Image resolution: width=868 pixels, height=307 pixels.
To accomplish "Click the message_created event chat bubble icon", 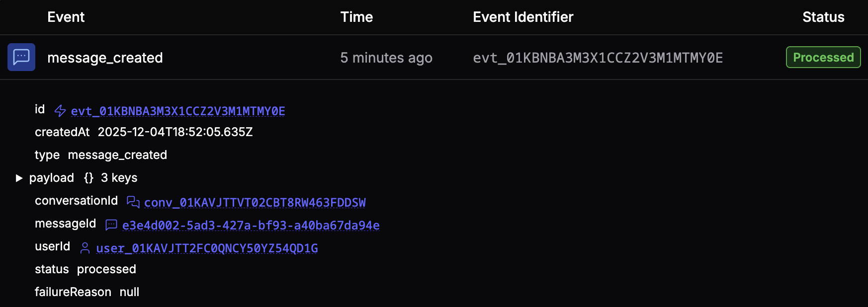I will pyautogui.click(x=21, y=57).
